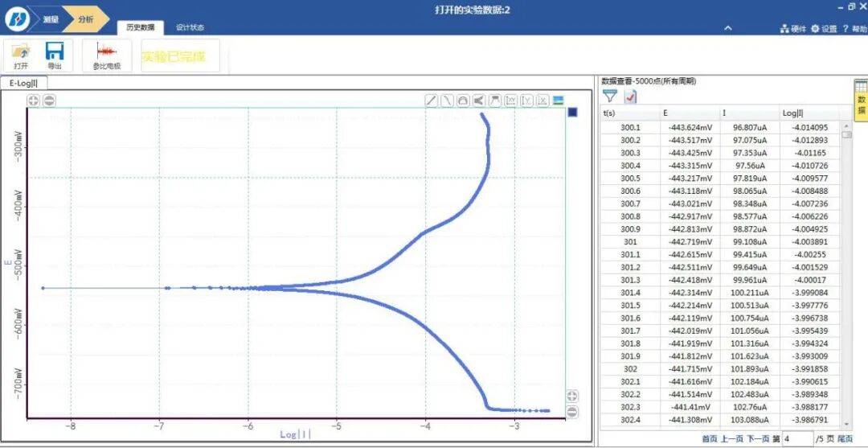Click the 打开 open file icon

(x=21, y=55)
